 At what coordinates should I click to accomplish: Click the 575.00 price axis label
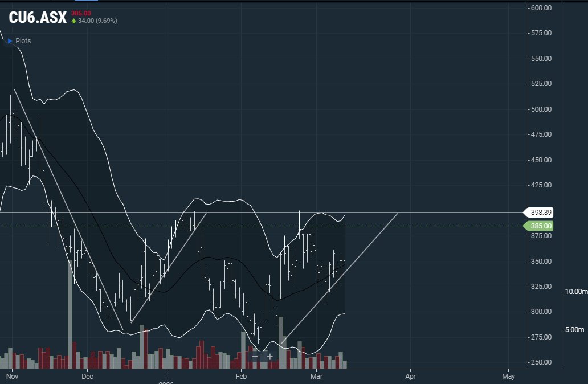click(x=541, y=33)
